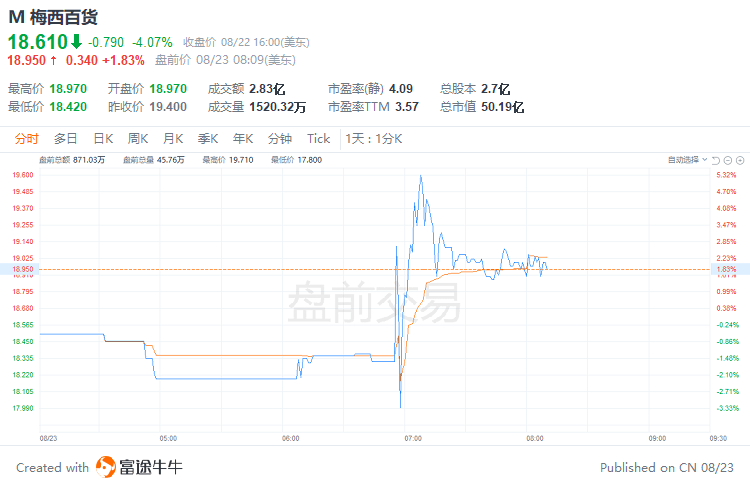Click the green down-arrow next to 18.610

tap(77, 42)
